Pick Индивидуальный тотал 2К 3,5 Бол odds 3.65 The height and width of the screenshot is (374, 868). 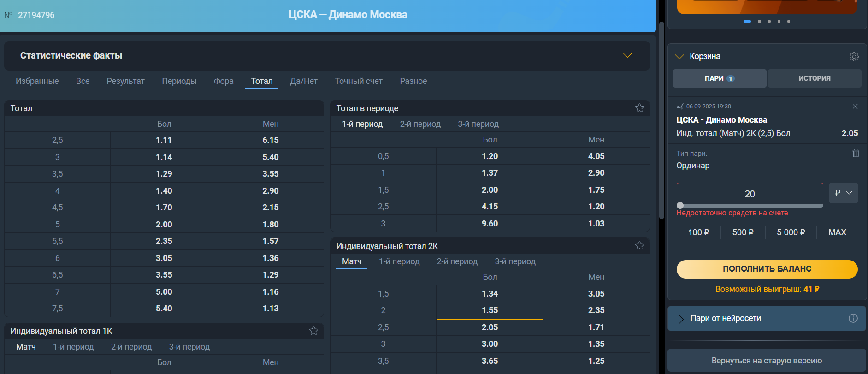point(490,361)
